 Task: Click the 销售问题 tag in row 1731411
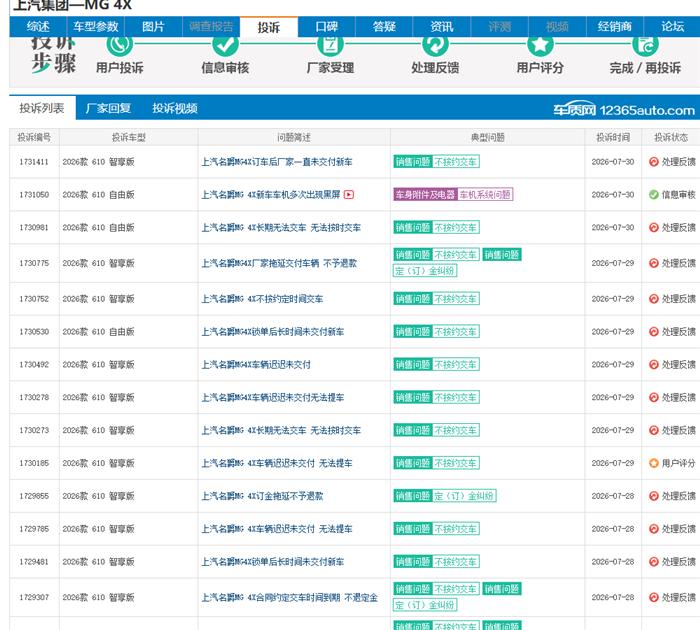click(412, 162)
